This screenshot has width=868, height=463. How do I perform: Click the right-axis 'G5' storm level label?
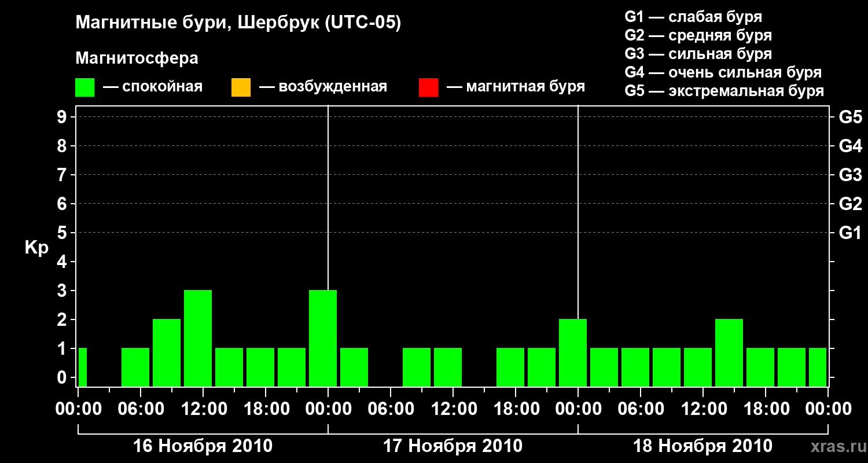tap(851, 117)
